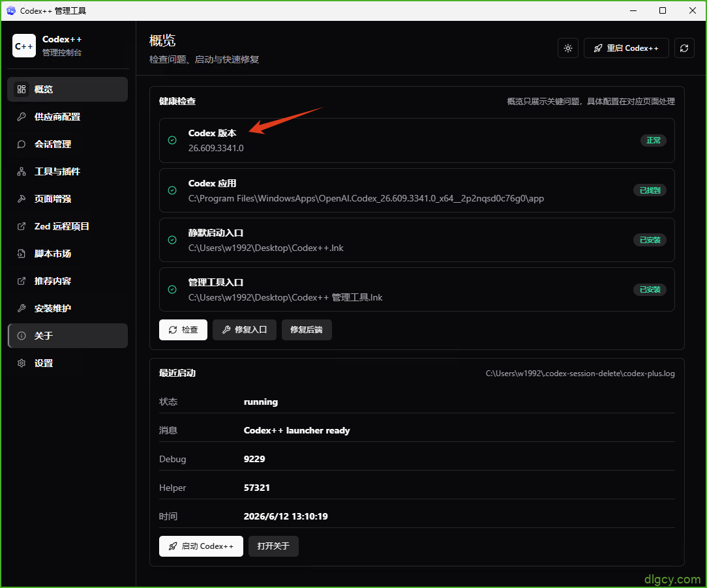Minimize the Codex++ 管理工具 window
This screenshot has width=707, height=588.
pos(633,10)
